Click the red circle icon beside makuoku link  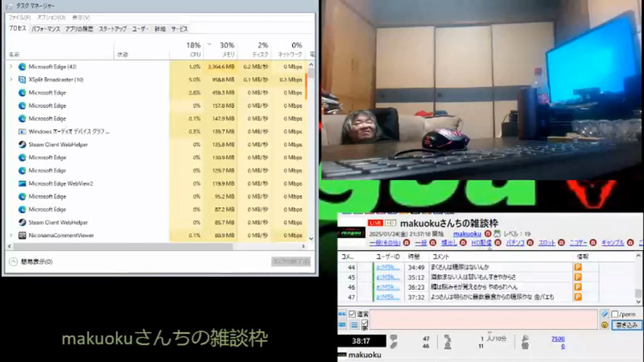click(x=488, y=233)
